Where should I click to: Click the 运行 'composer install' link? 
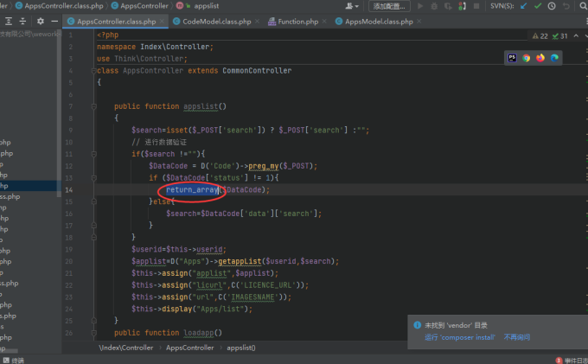coord(460,337)
